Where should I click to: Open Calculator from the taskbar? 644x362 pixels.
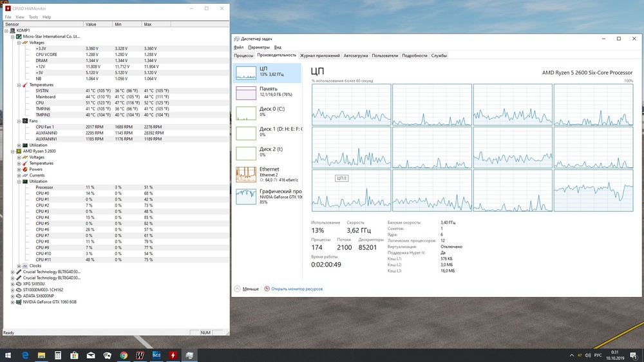(x=58, y=356)
